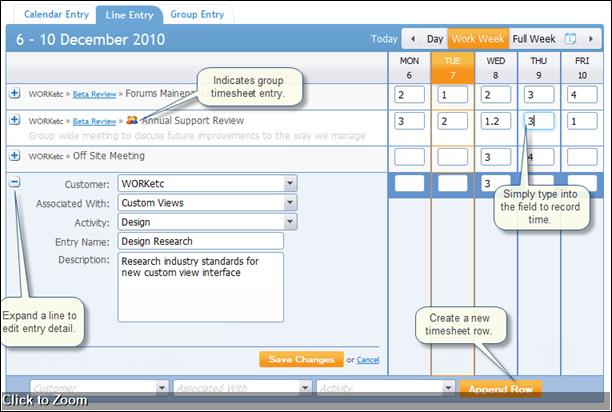This screenshot has width=612, height=412.
Task: Click the previous period arrow
Action: 411,39
